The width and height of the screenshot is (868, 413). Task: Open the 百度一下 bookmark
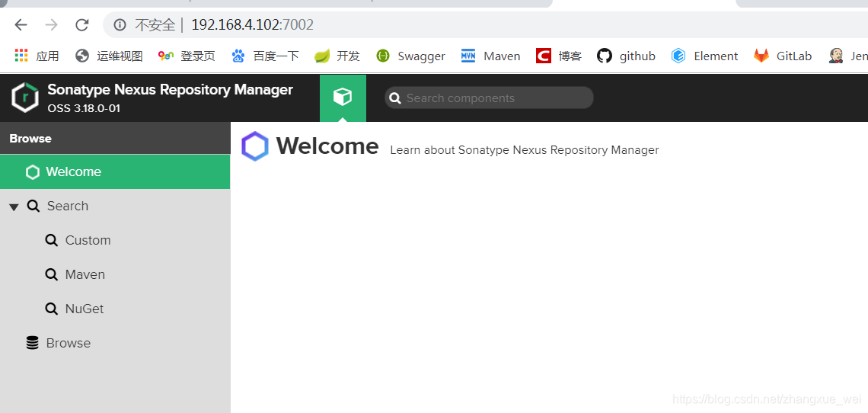(x=265, y=56)
